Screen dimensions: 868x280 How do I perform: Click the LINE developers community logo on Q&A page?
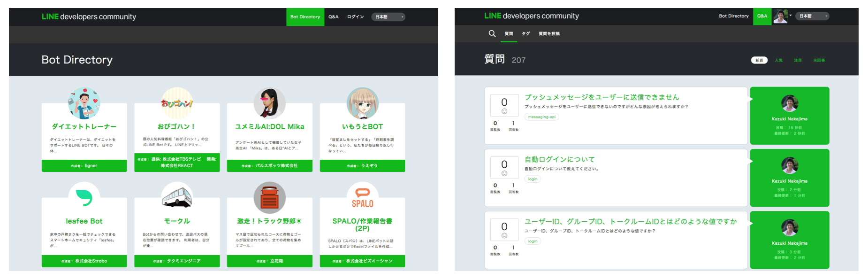click(x=532, y=16)
